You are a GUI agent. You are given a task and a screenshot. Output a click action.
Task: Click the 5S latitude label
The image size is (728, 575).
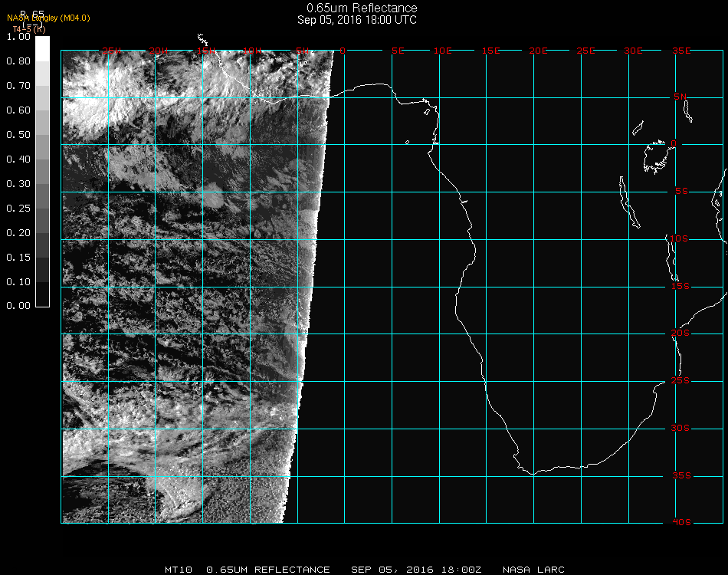[x=681, y=192]
